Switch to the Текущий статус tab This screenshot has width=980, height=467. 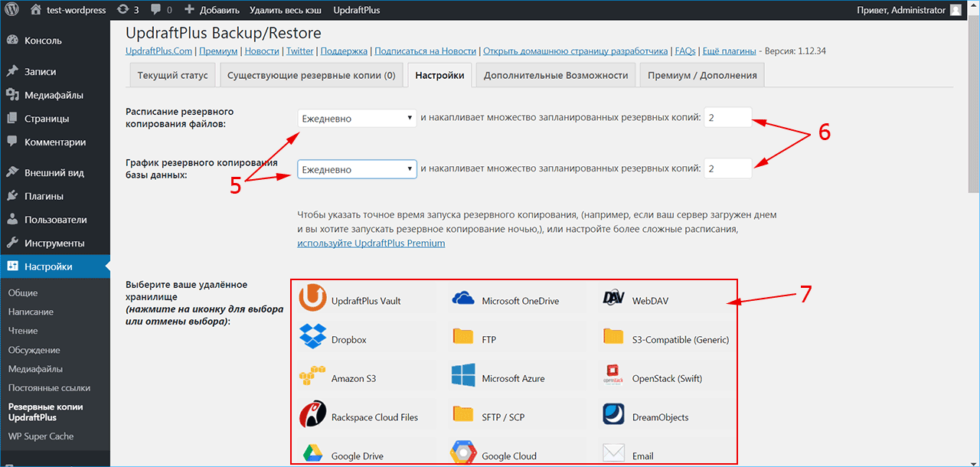coord(172,75)
